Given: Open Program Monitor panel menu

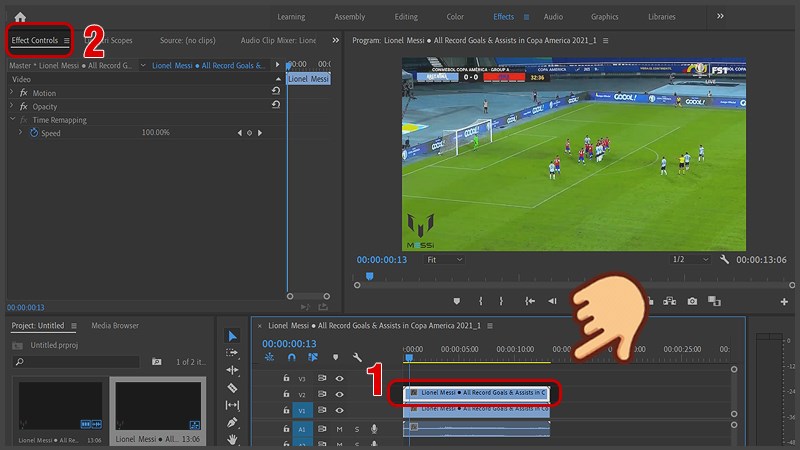Looking at the screenshot, I should [605, 40].
